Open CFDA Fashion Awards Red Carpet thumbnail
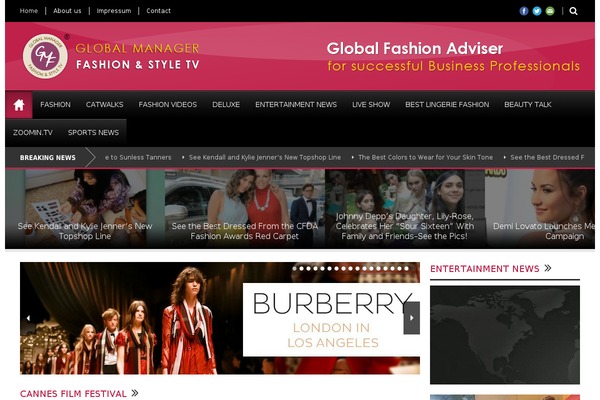 pos(245,209)
